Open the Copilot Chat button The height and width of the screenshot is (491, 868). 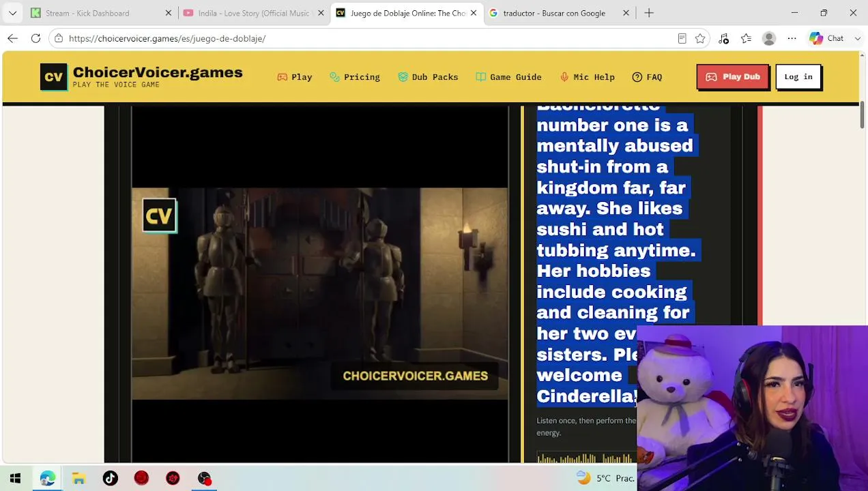[827, 38]
